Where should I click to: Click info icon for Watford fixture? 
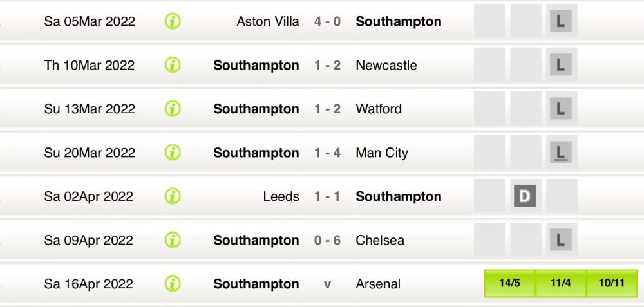[x=173, y=109]
